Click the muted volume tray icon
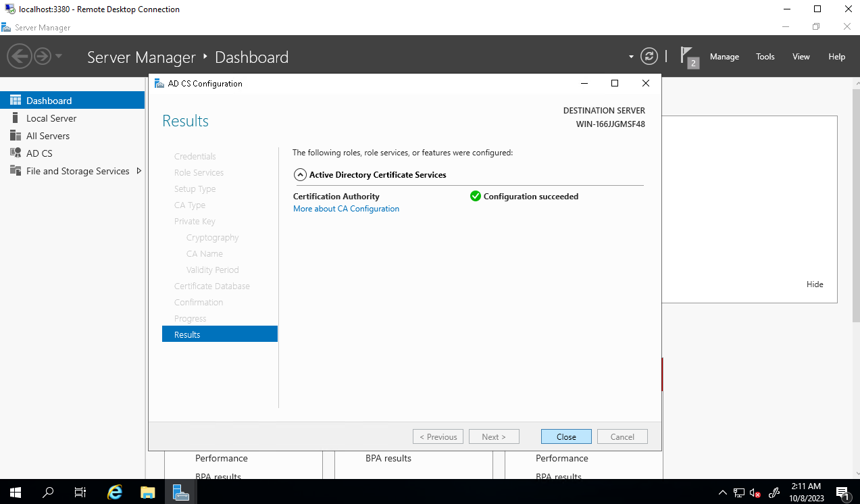The height and width of the screenshot is (504, 860). tap(755, 493)
